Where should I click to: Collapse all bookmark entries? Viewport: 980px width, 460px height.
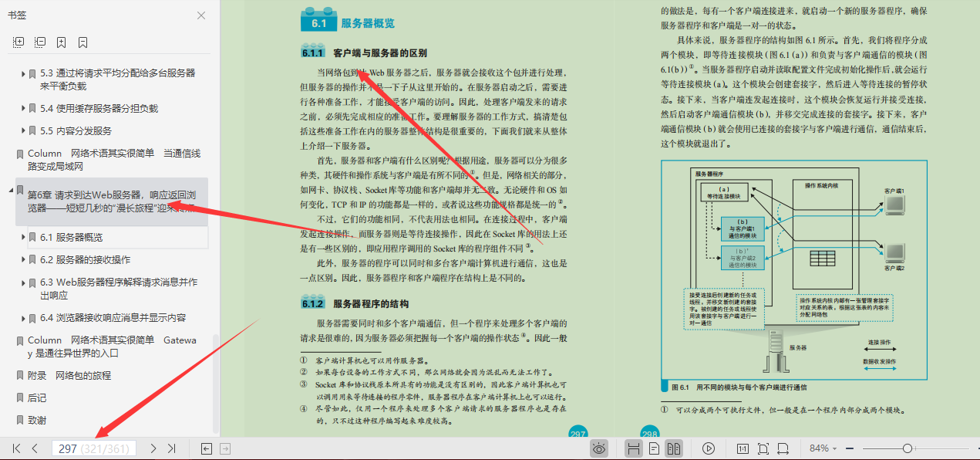[x=39, y=42]
